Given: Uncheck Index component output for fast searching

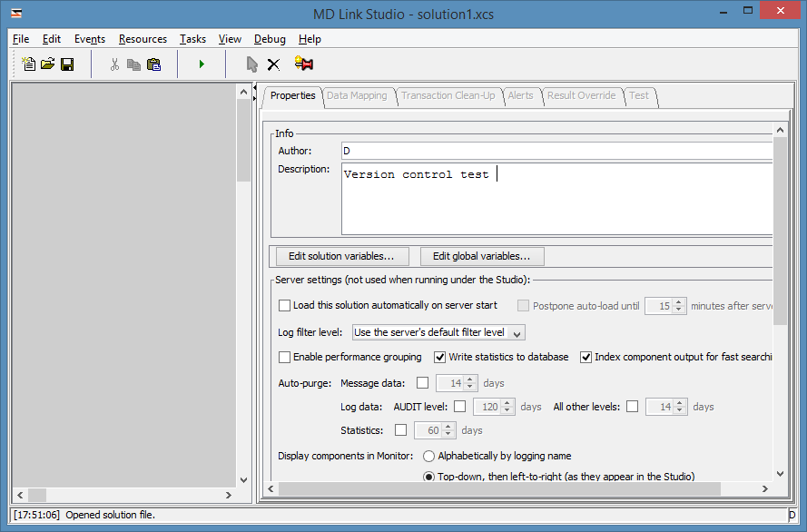Looking at the screenshot, I should tap(586, 357).
